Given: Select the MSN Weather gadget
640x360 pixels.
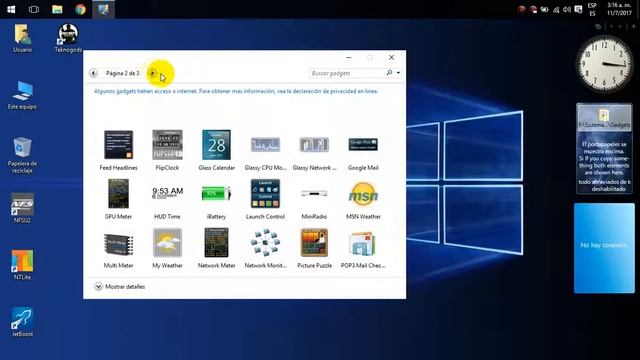Looking at the screenshot, I should pyautogui.click(x=363, y=199).
